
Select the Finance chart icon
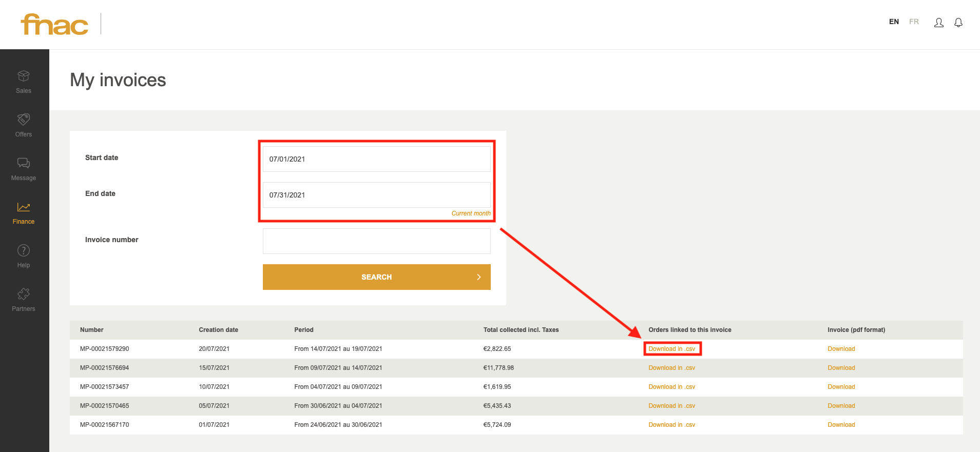click(24, 207)
